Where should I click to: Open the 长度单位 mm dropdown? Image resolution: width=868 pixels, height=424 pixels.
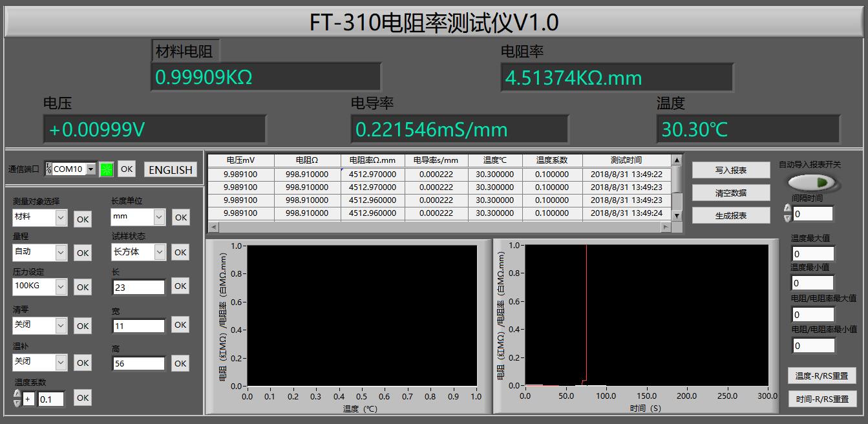(159, 217)
